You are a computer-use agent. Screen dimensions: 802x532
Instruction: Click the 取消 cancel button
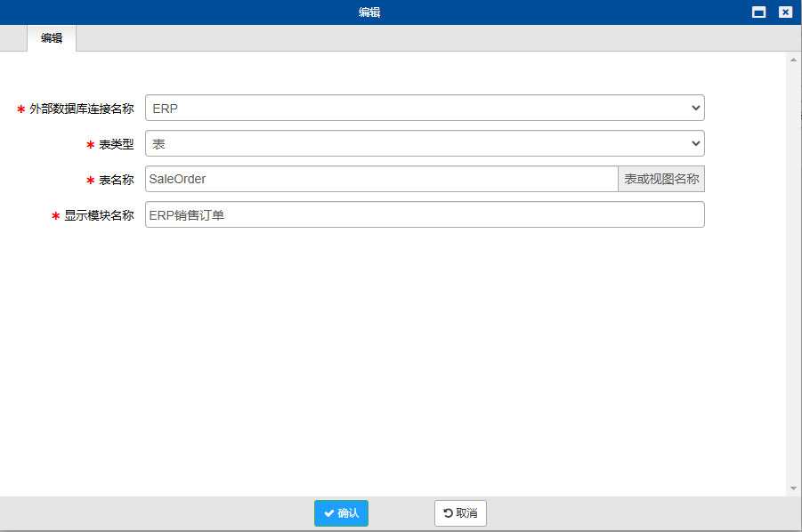pyautogui.click(x=459, y=512)
